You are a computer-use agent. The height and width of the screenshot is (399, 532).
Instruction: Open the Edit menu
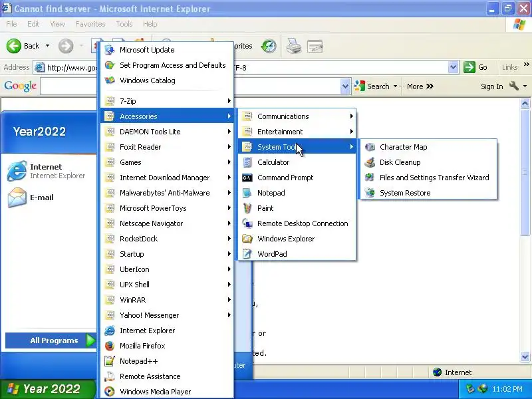[x=33, y=24]
